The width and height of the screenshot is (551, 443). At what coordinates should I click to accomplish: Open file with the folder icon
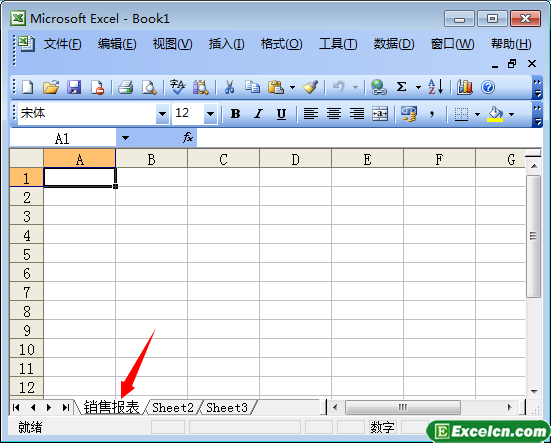point(51,87)
